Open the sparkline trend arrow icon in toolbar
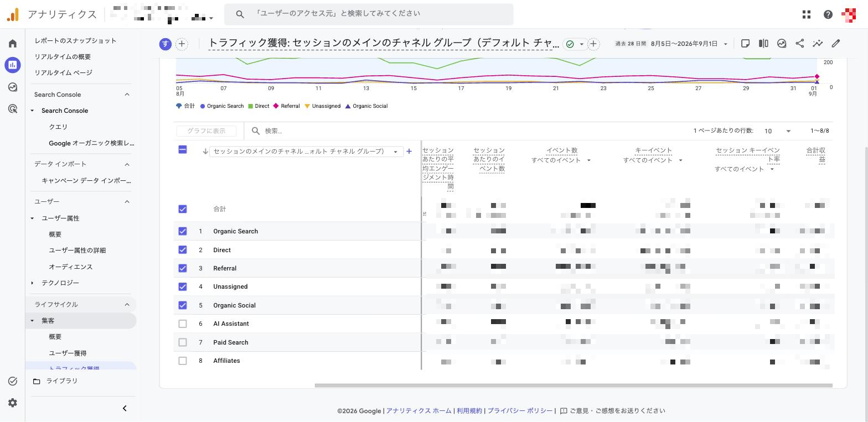868x422 pixels. (818, 43)
